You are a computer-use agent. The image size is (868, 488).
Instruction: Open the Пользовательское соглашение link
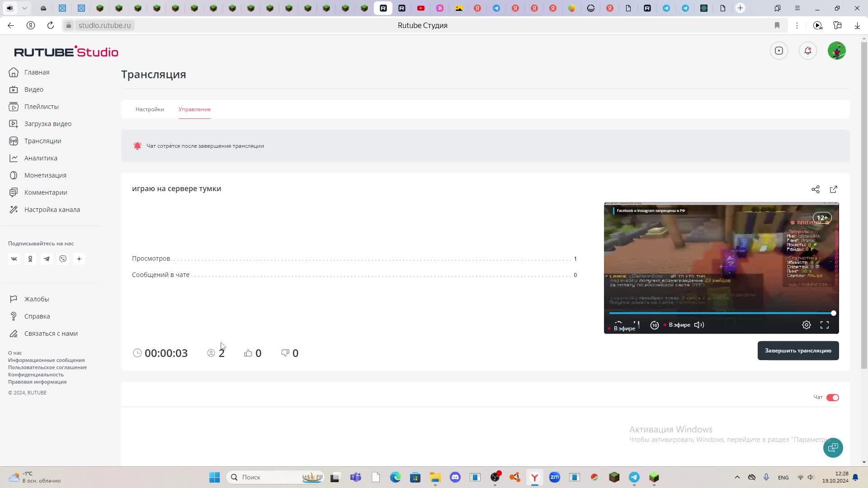point(47,367)
